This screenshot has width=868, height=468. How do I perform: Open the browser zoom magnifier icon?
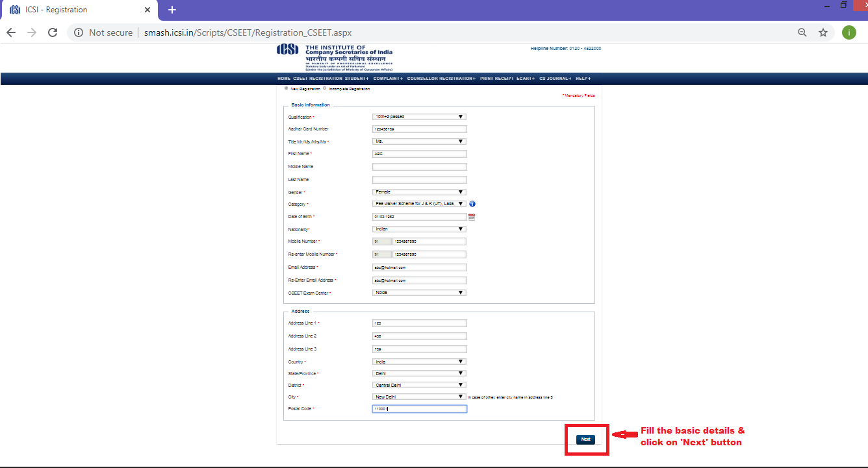(802, 32)
